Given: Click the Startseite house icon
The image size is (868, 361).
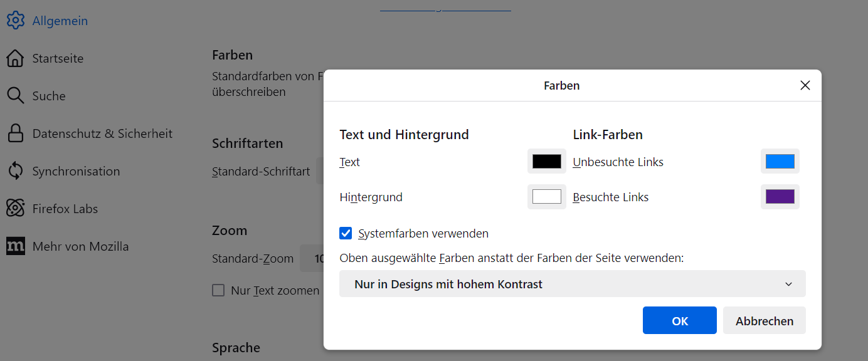Looking at the screenshot, I should (15, 58).
